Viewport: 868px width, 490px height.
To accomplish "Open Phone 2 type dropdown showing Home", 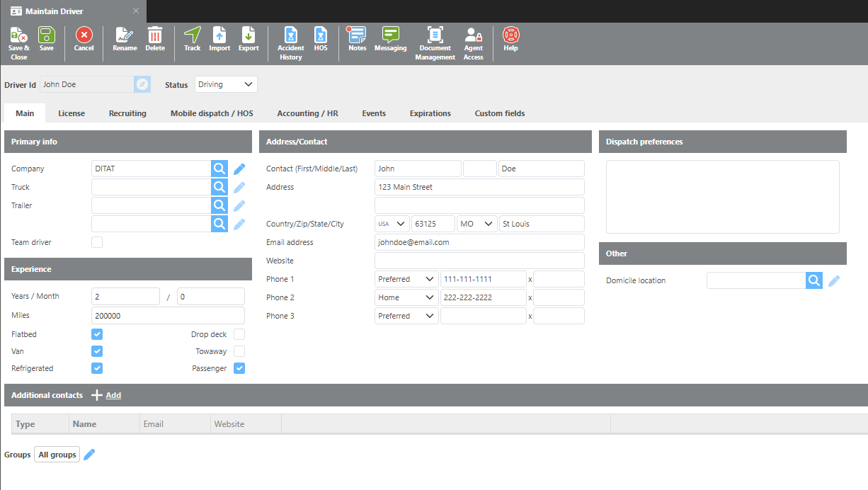I will [x=406, y=297].
